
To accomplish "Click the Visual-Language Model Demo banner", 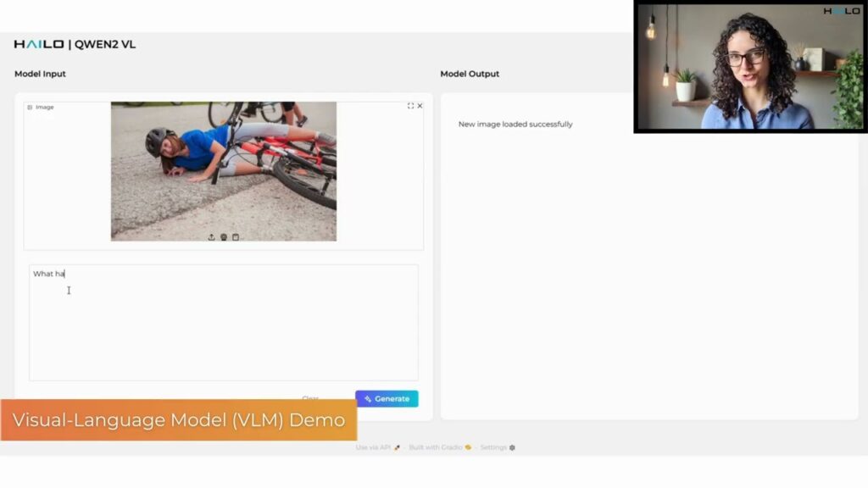I will [178, 420].
